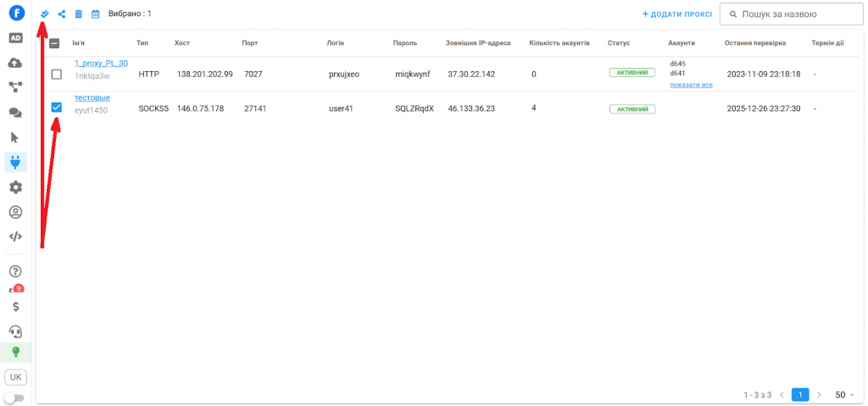Viewport: 868px width, 406px height.
Task: Sort by the Хост column header
Action: pos(182,43)
